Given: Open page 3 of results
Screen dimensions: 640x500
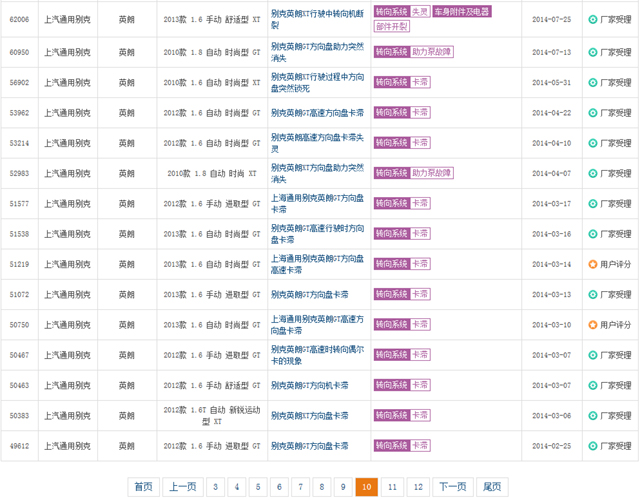Looking at the screenshot, I should (215, 487).
